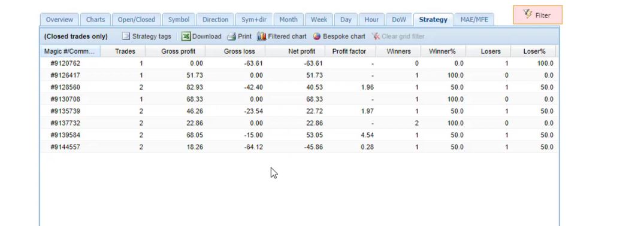Click the Clear grid filter icon
This screenshot has width=644, height=226.
(376, 36)
